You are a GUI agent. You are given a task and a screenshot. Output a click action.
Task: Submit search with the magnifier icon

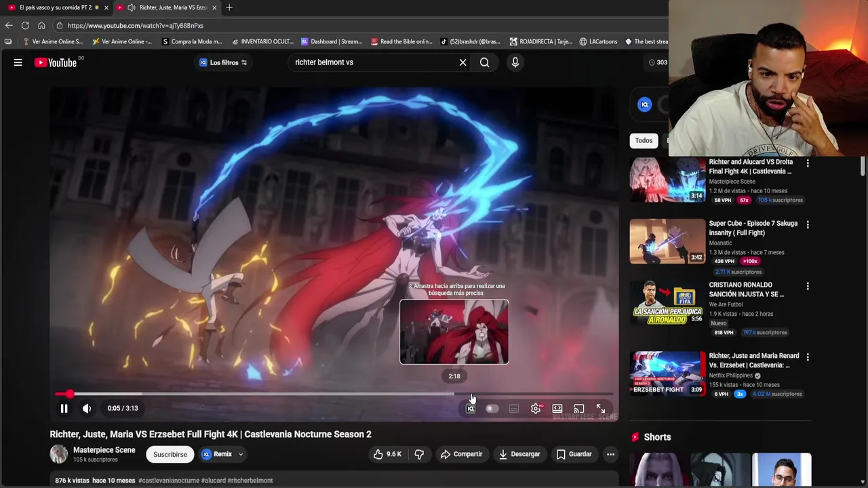(485, 62)
